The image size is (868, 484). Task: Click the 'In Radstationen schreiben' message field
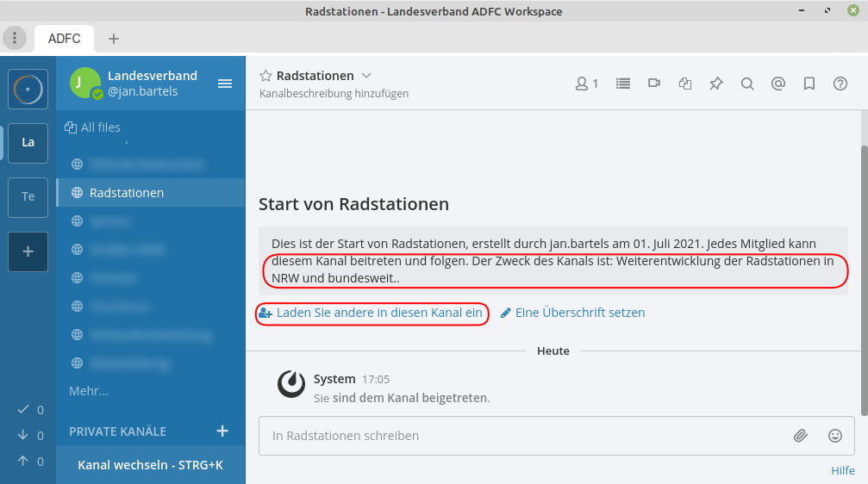click(517, 436)
